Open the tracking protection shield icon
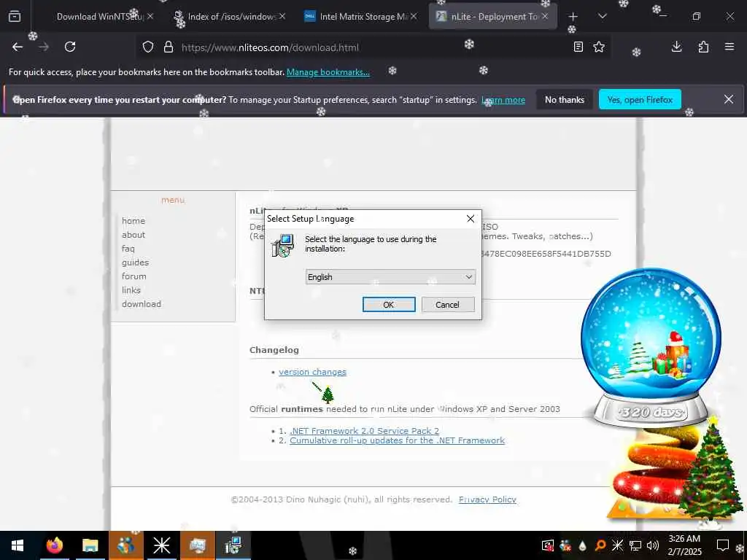 148,47
